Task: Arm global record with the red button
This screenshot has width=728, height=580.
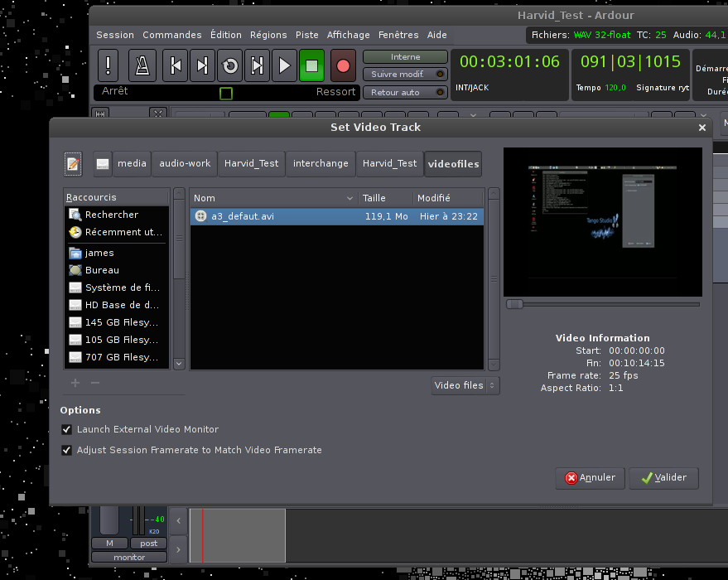Action: tap(343, 65)
